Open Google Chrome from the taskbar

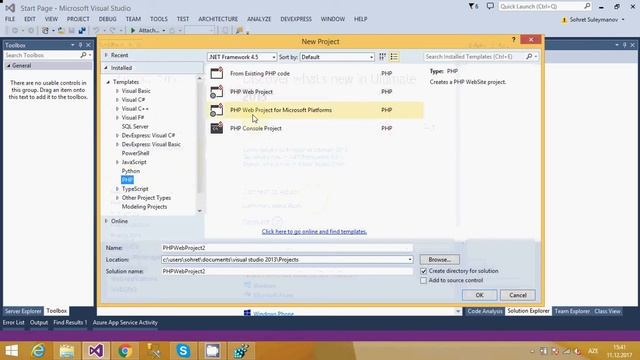125,351
